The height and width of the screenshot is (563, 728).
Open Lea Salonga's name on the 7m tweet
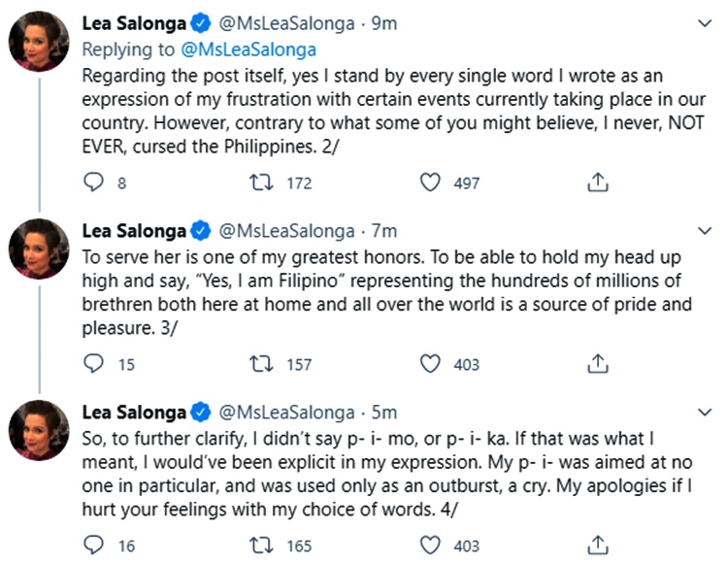click(x=134, y=231)
